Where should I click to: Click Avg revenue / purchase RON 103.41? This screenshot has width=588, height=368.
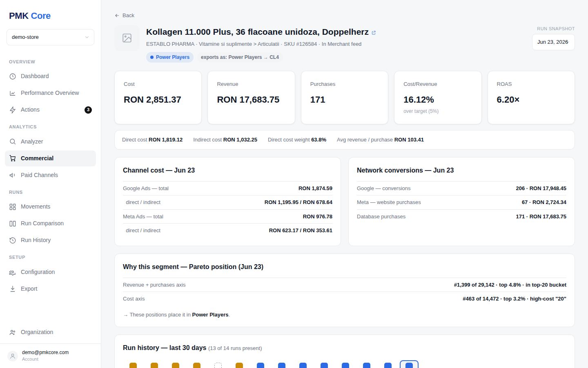click(x=380, y=140)
